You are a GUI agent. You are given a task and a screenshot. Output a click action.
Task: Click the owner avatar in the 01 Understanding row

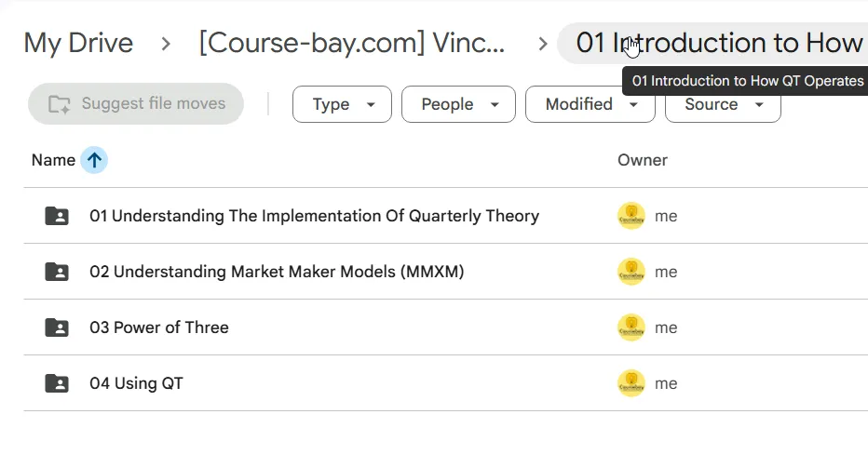pos(631,216)
